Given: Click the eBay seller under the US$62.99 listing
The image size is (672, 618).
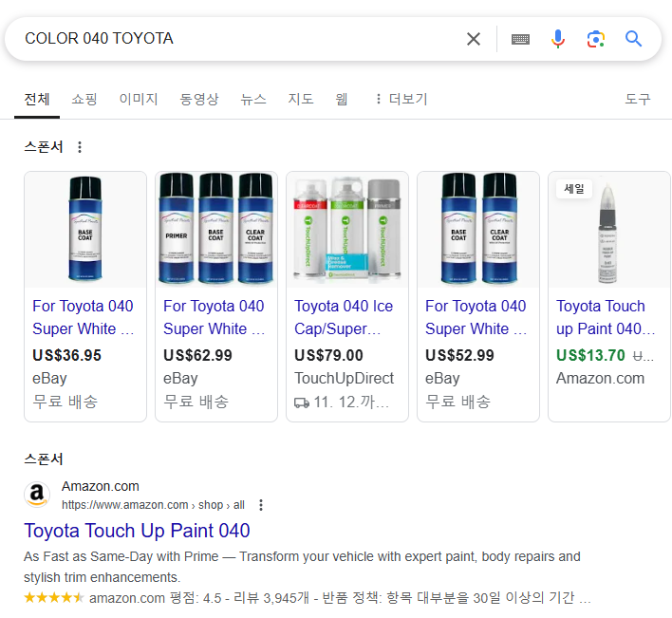Looking at the screenshot, I should tap(180, 379).
